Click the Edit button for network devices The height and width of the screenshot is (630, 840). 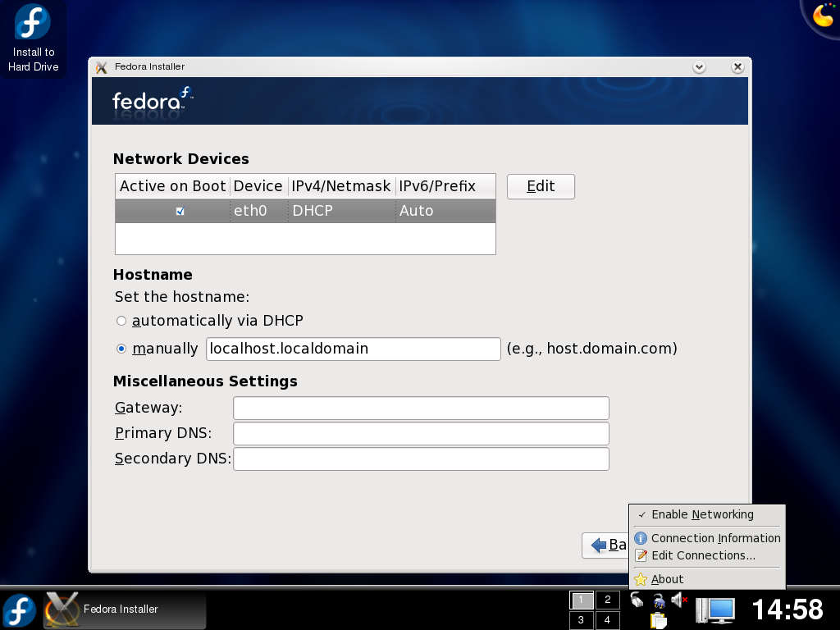coord(541,186)
